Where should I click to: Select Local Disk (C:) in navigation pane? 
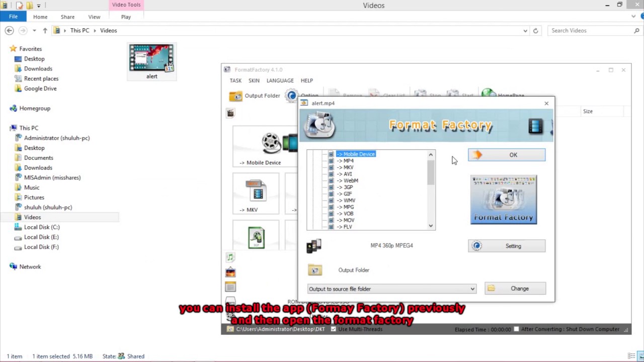(42, 227)
